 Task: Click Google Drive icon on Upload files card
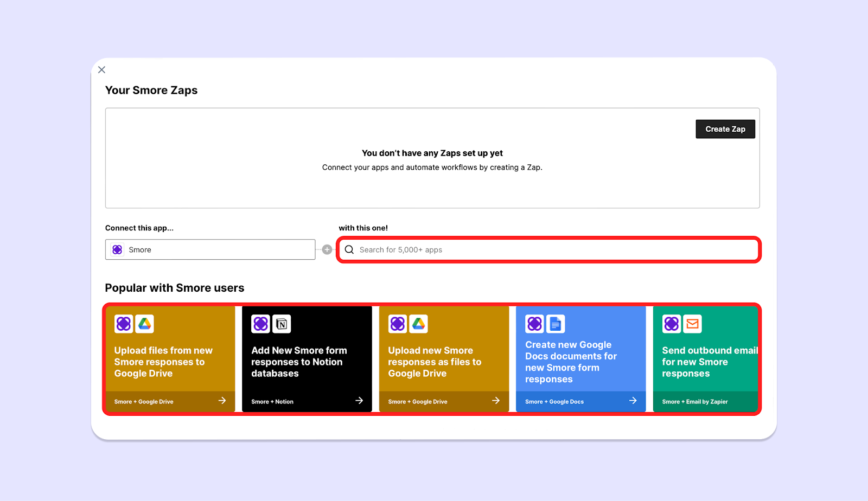pyautogui.click(x=144, y=324)
